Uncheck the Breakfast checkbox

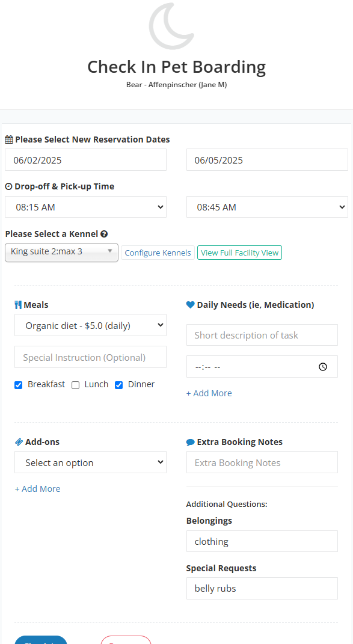[18, 385]
